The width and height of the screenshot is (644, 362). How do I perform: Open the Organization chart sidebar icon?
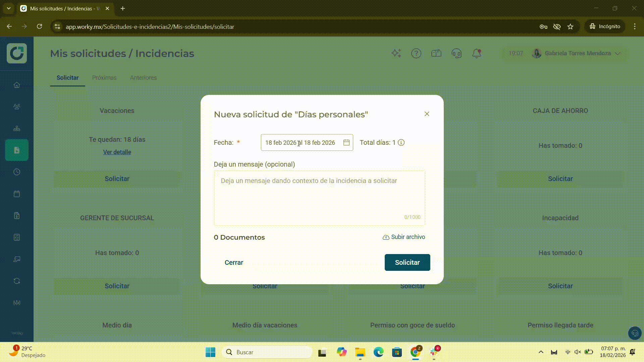pyautogui.click(x=17, y=128)
